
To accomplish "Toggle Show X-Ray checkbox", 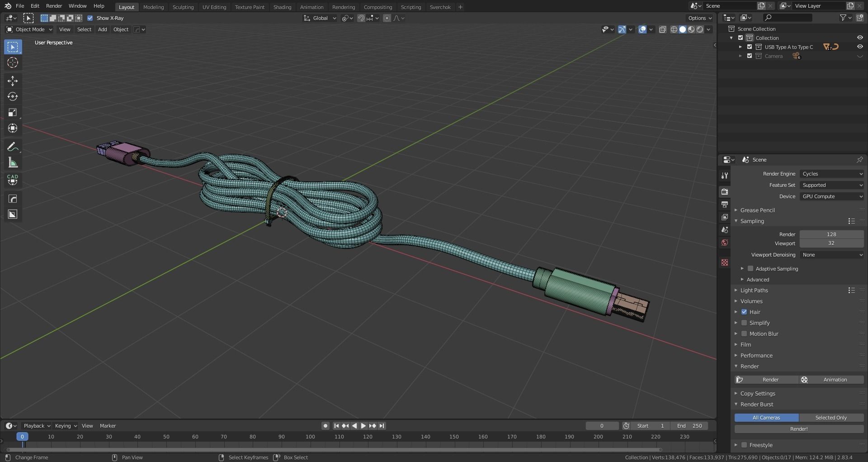I will pos(90,18).
